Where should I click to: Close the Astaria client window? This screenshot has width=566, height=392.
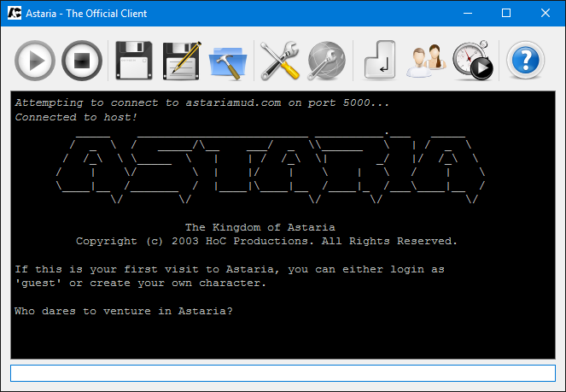coord(546,14)
